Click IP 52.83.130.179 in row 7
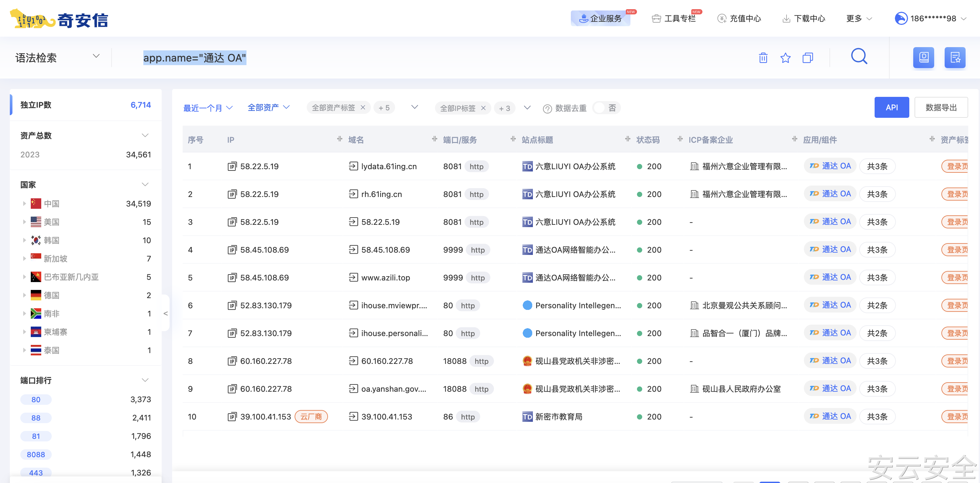The height and width of the screenshot is (483, 980). pyautogui.click(x=265, y=333)
